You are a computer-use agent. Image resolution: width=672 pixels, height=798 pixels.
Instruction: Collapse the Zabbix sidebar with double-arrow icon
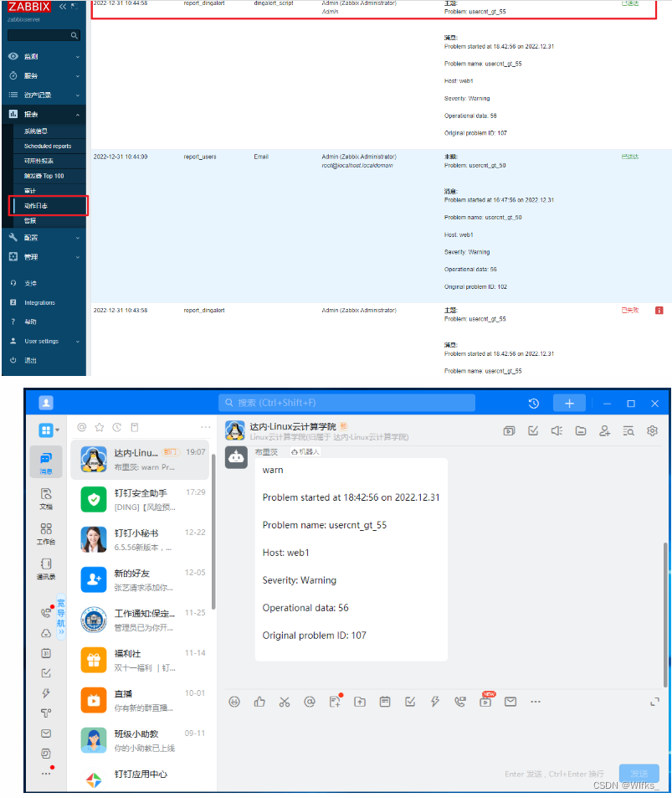click(63, 7)
